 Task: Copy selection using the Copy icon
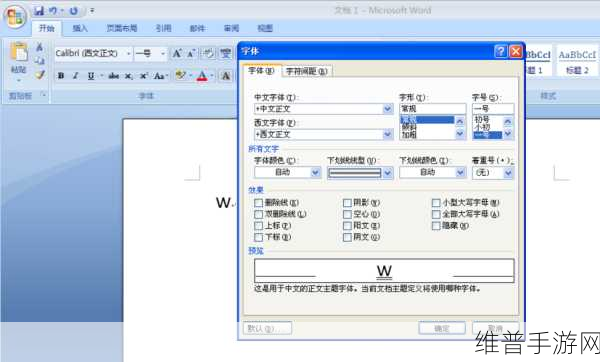click(39, 61)
